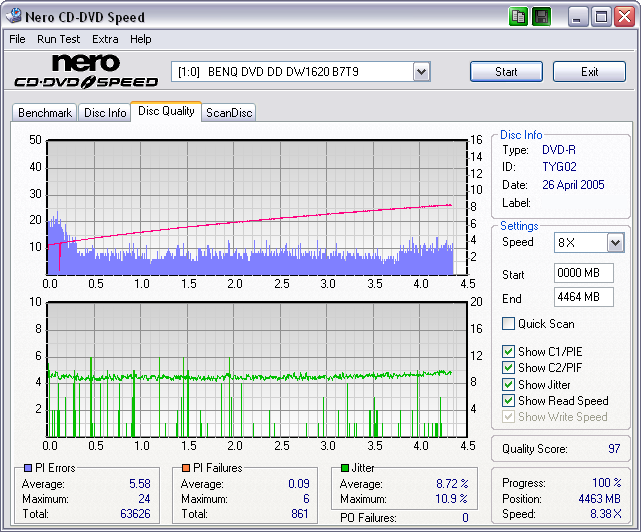The height and width of the screenshot is (532, 641).
Task: Click the Nero CD-DVD Speed logo
Action: coord(85,73)
